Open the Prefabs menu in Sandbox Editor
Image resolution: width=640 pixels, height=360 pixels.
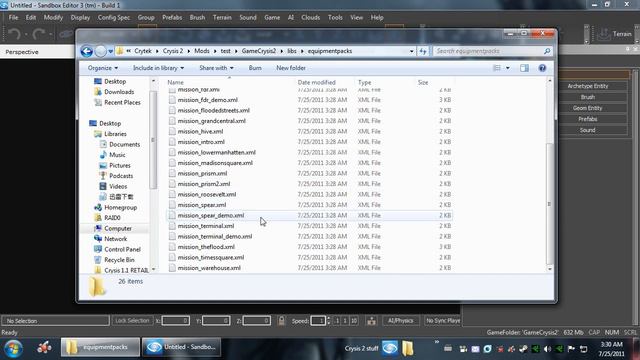[x=172, y=18]
